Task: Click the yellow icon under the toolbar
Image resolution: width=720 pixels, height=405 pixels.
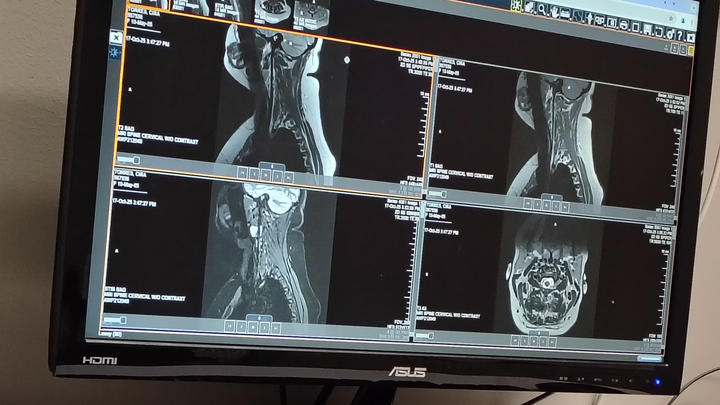Action: coord(691,51)
